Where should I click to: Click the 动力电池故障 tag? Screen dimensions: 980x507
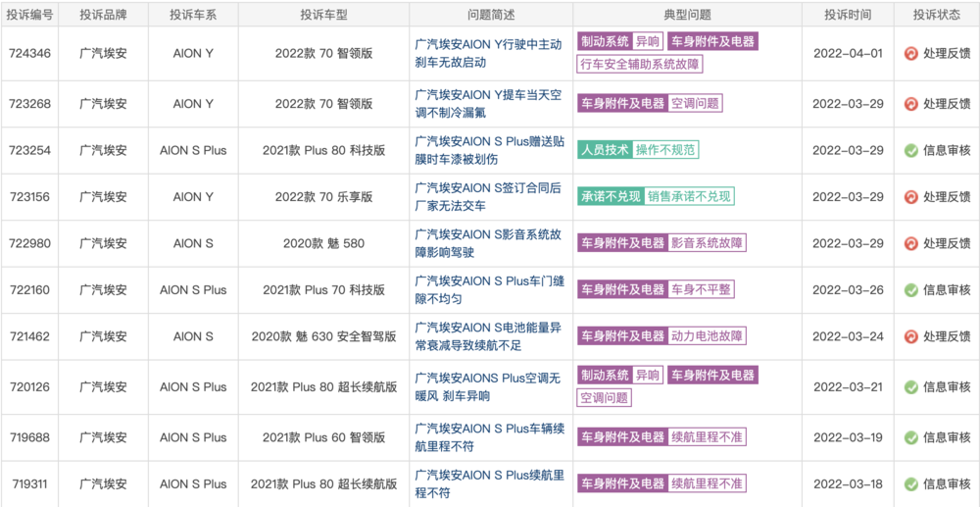(x=707, y=336)
